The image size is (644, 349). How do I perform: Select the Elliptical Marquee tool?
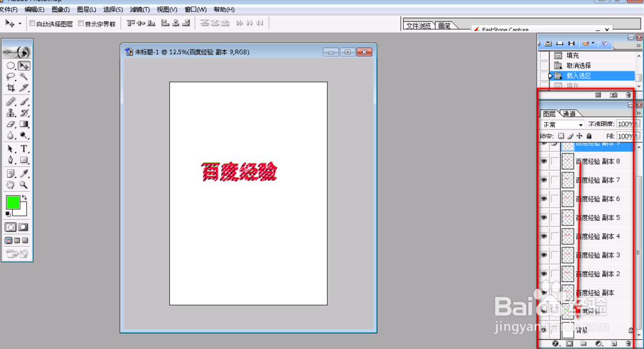11,66
